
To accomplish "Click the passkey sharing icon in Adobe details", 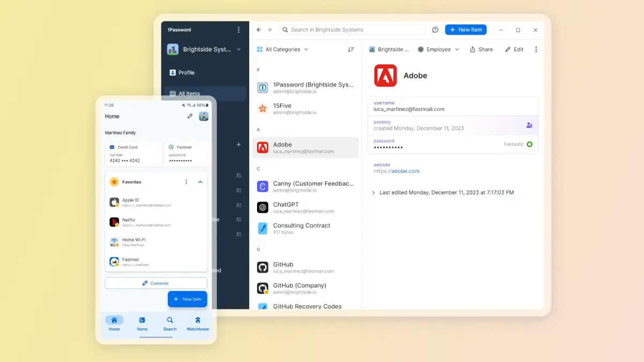I will [x=529, y=125].
